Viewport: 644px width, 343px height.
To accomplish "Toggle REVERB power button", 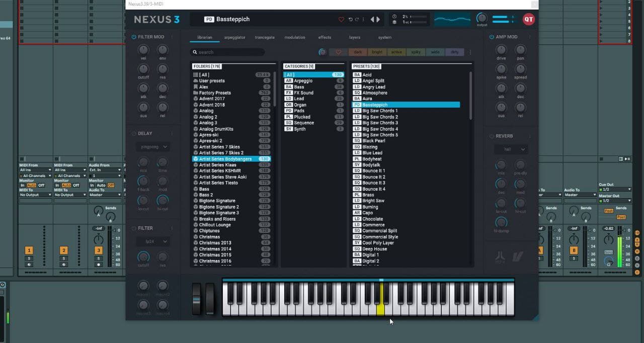I will click(492, 136).
